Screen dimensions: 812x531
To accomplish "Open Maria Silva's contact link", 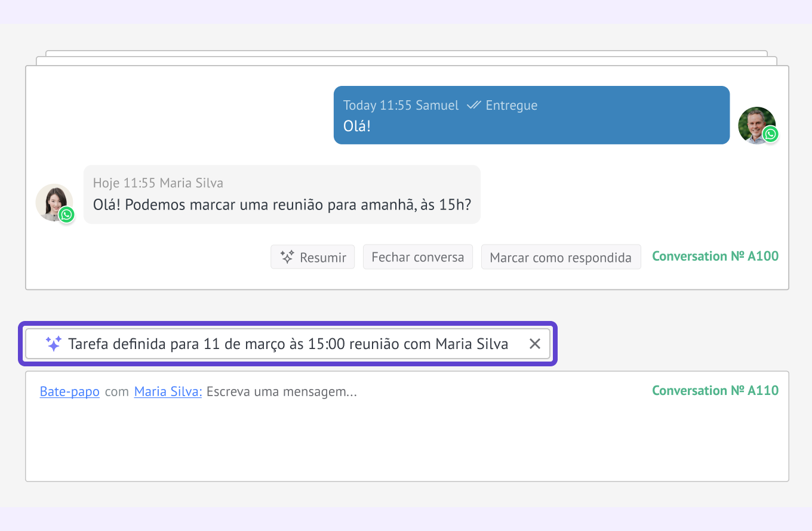I will point(168,392).
